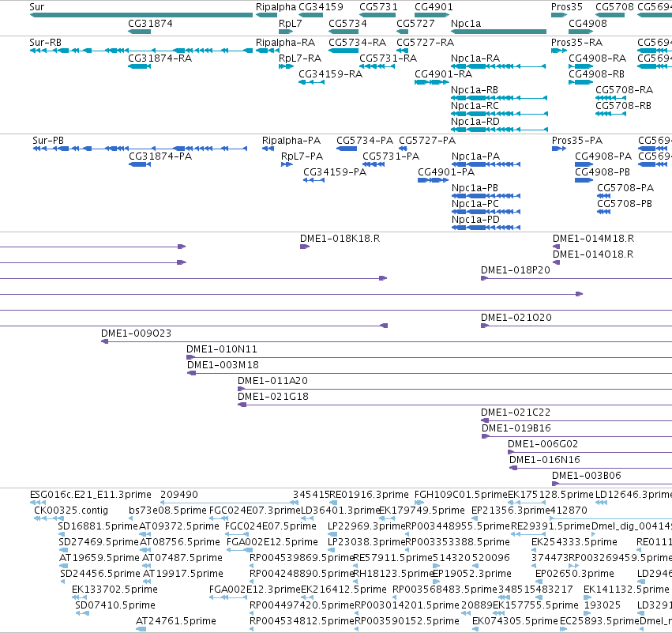Click the AT24761.5prime EST label
Viewport: 672px width, 633px height.
[x=176, y=620]
